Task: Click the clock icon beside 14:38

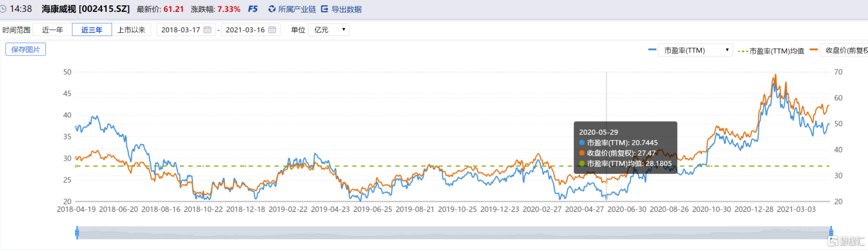Action: [x=3, y=9]
